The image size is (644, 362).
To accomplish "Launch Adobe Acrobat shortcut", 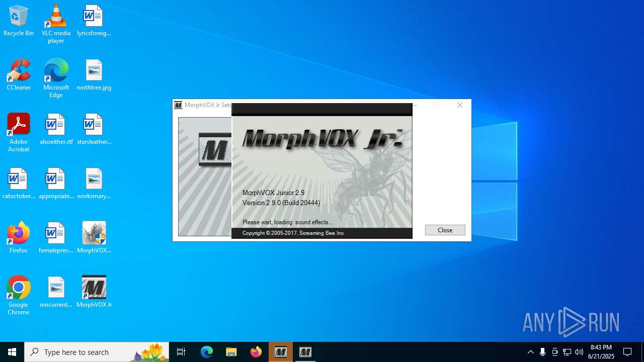I will pyautogui.click(x=19, y=132).
